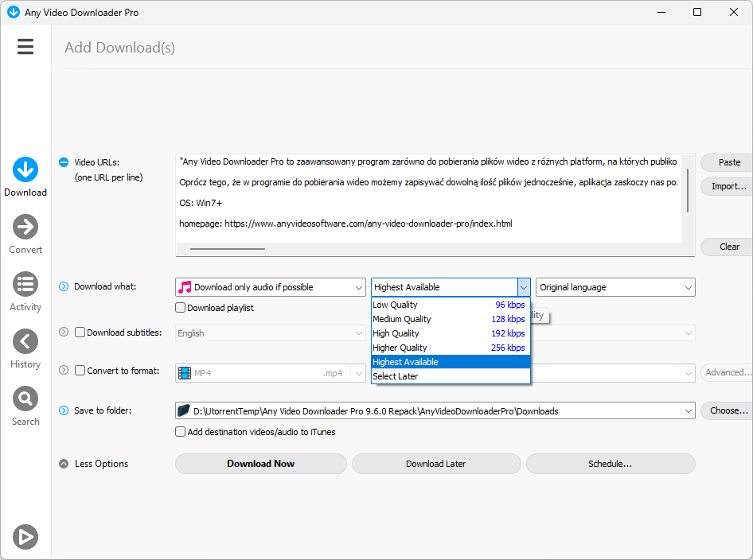The height and width of the screenshot is (560, 753).
Task: Select Medium Quality 128 kbps option
Action: tap(451, 319)
